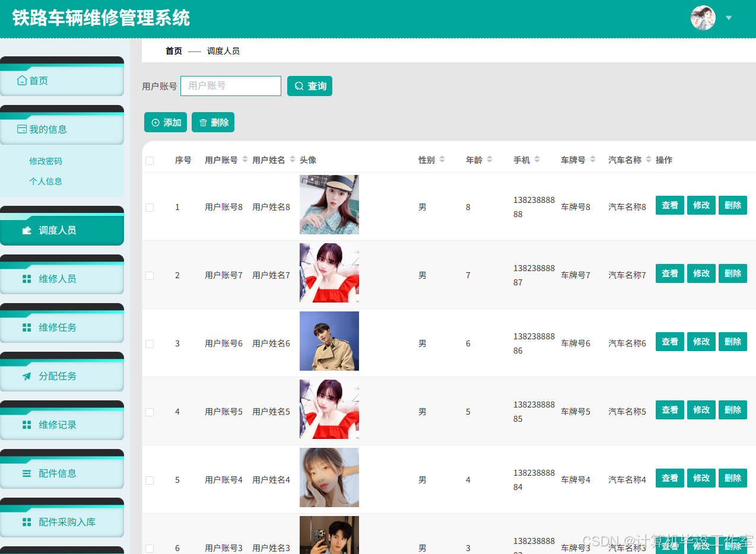
Task: Click the 车牌号8 cell
Action: 576,207
